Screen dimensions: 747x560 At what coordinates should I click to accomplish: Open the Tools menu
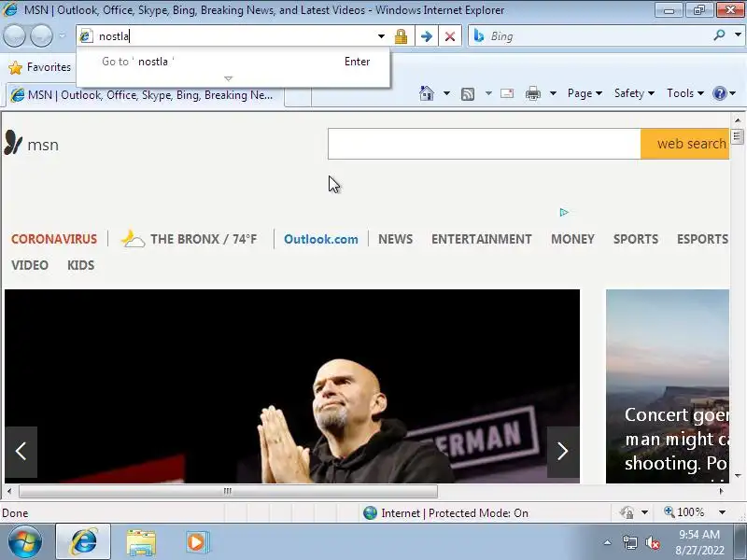click(x=685, y=93)
